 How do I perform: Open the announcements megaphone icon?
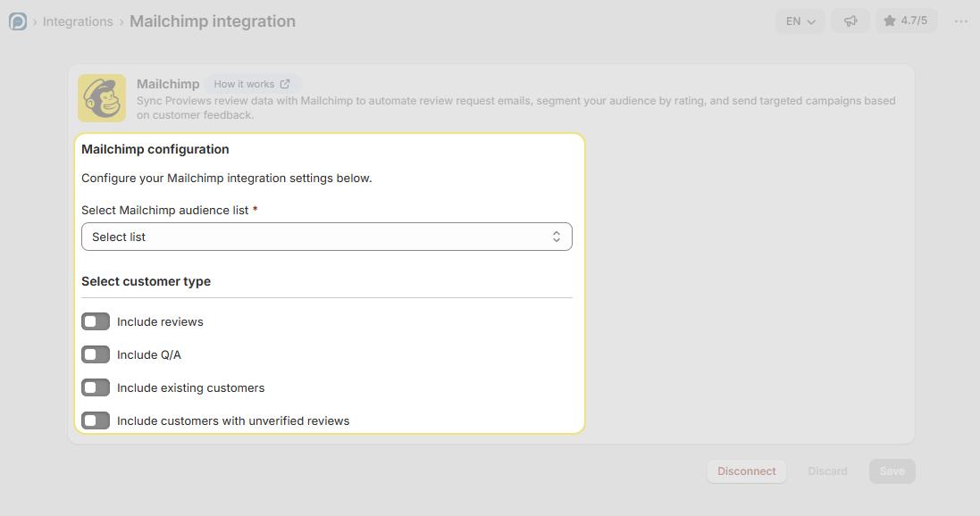(850, 21)
